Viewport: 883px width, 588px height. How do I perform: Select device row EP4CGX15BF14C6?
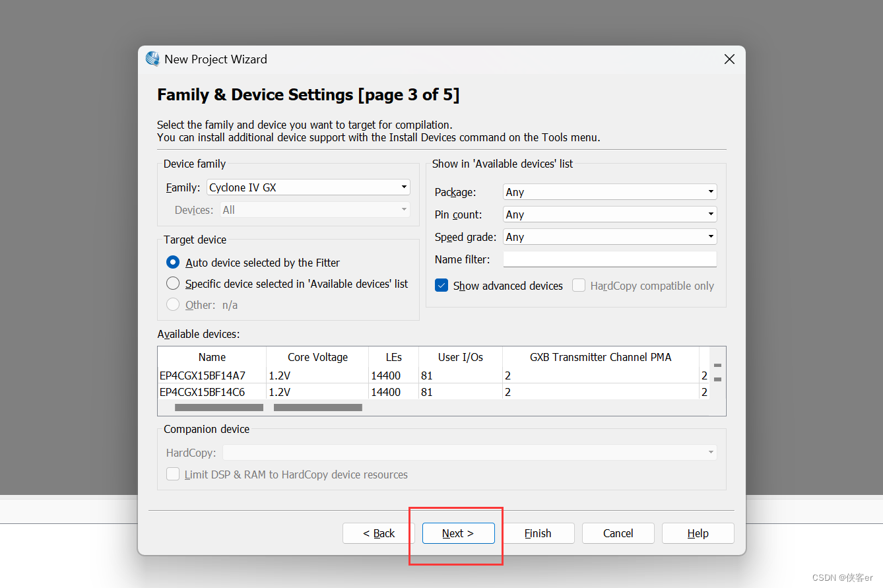tap(434, 392)
